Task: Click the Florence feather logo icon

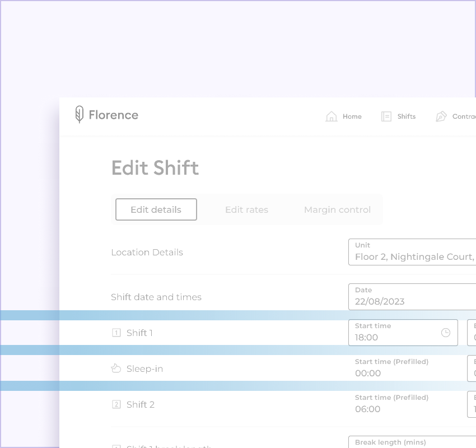Action: click(79, 114)
